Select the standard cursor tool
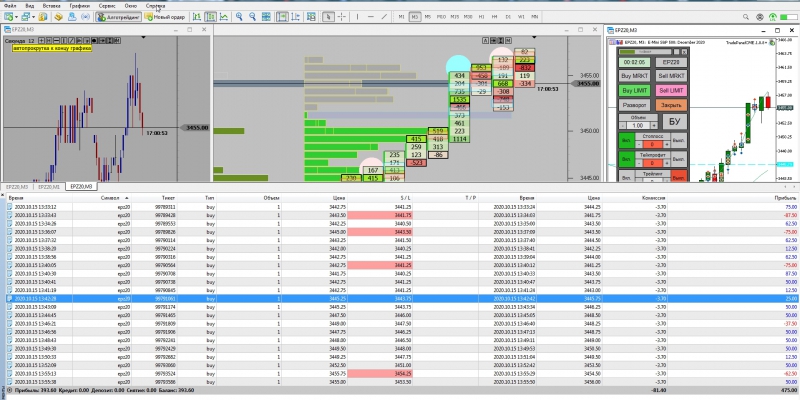 point(329,17)
